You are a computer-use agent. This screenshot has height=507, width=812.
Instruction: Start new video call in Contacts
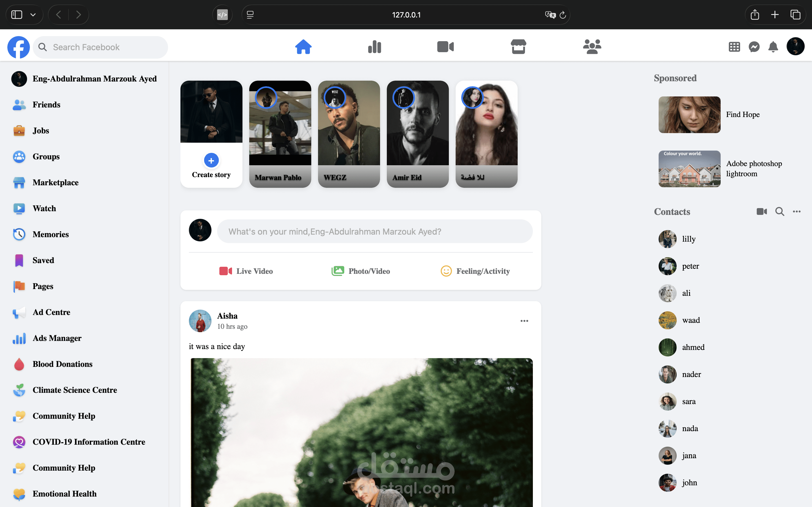pos(762,211)
